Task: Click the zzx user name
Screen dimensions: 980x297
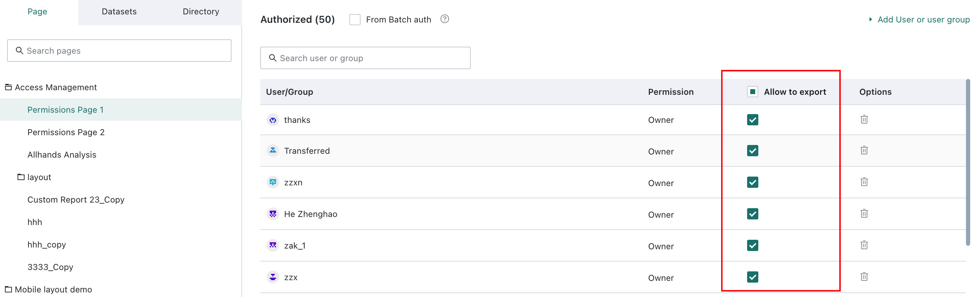Action: 291,277
